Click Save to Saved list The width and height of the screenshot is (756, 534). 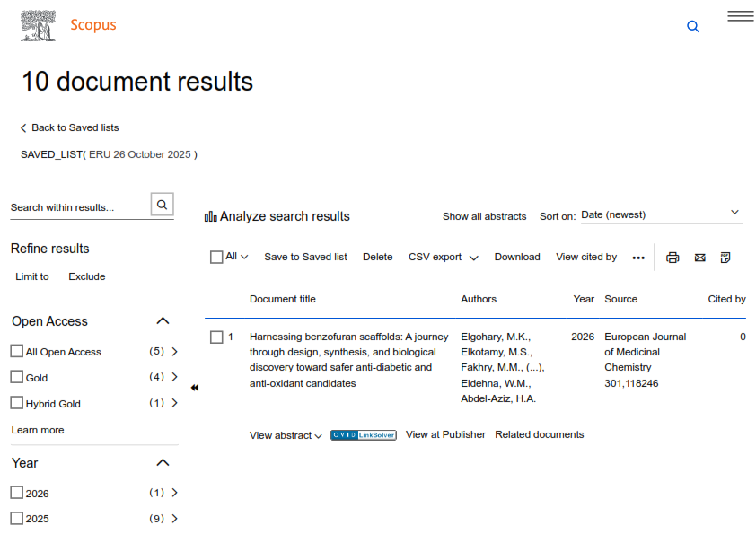305,257
